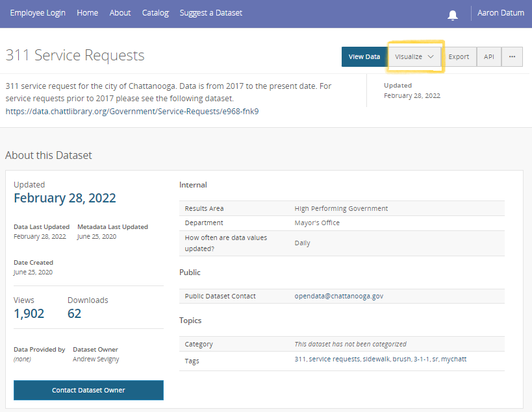532x412 pixels.
Task: Open Aaron Datum user menu
Action: click(500, 13)
